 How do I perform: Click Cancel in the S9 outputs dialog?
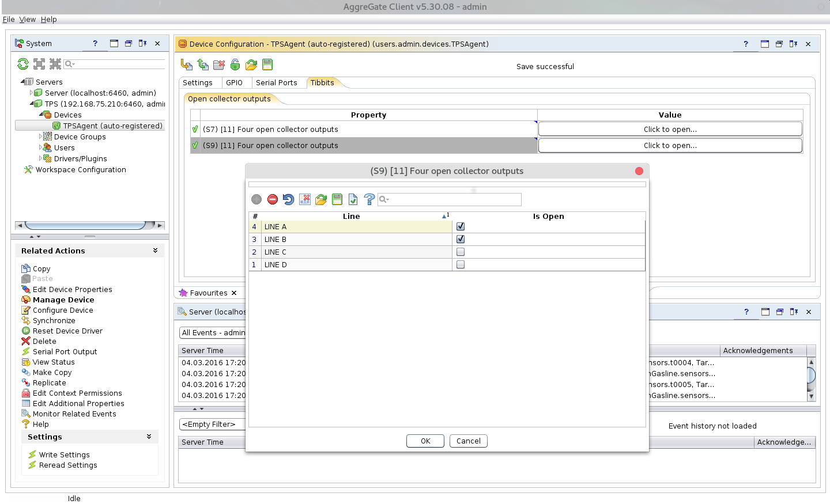tap(469, 441)
